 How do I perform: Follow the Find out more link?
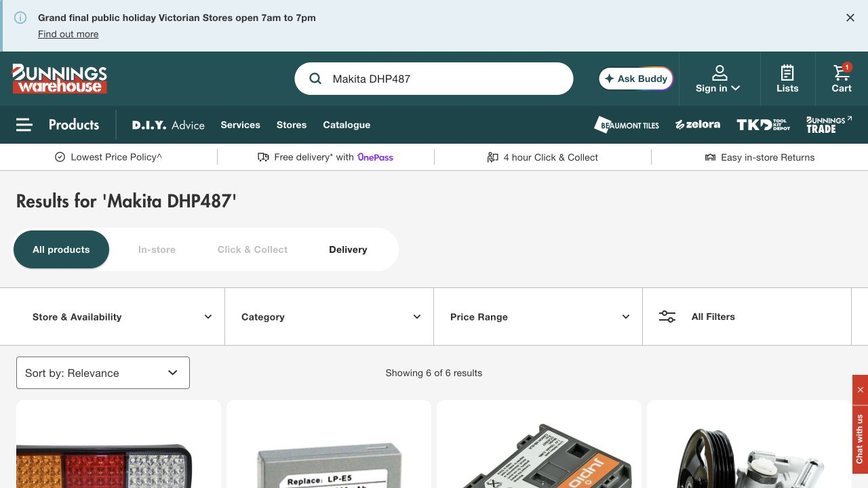coord(68,34)
